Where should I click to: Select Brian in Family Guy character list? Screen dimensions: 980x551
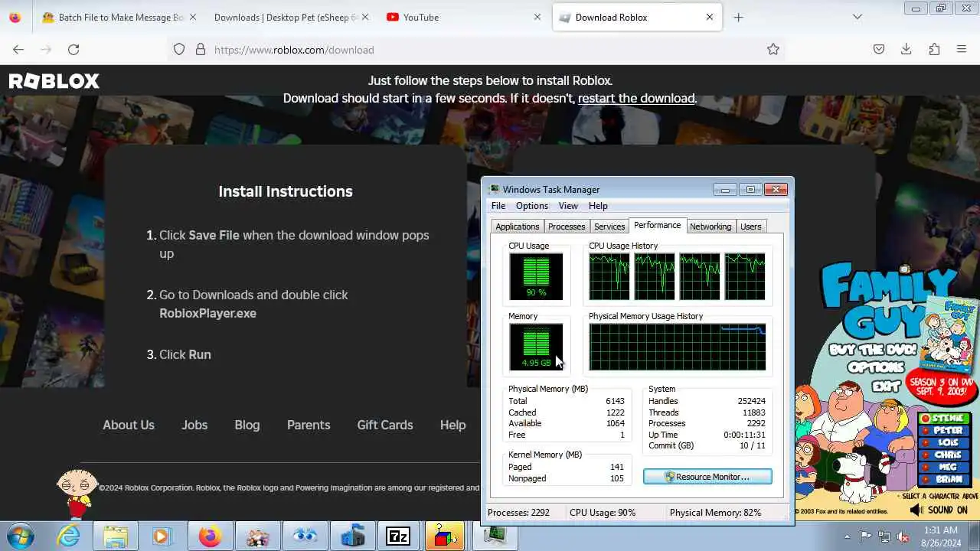click(946, 480)
